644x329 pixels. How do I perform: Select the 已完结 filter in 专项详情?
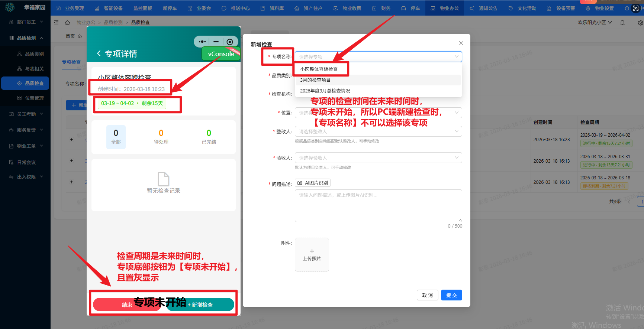click(x=209, y=137)
